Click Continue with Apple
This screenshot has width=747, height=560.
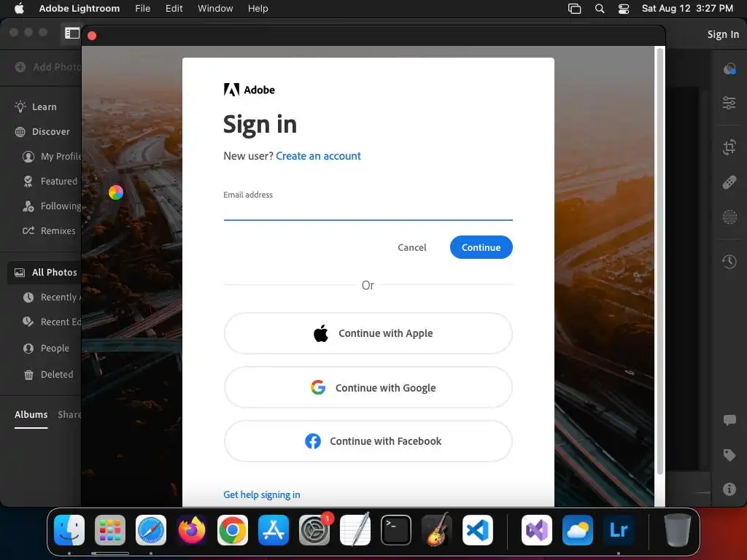coord(368,333)
